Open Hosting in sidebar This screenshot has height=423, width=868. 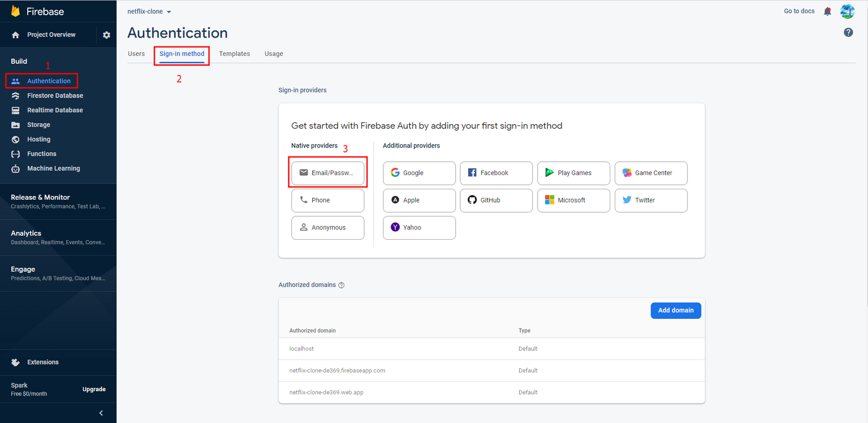39,139
